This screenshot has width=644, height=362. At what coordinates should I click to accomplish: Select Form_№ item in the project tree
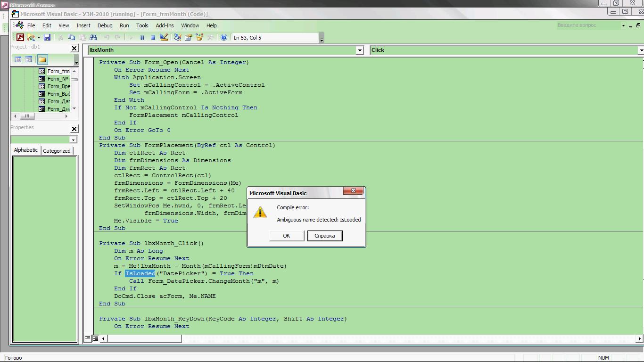click(58, 79)
